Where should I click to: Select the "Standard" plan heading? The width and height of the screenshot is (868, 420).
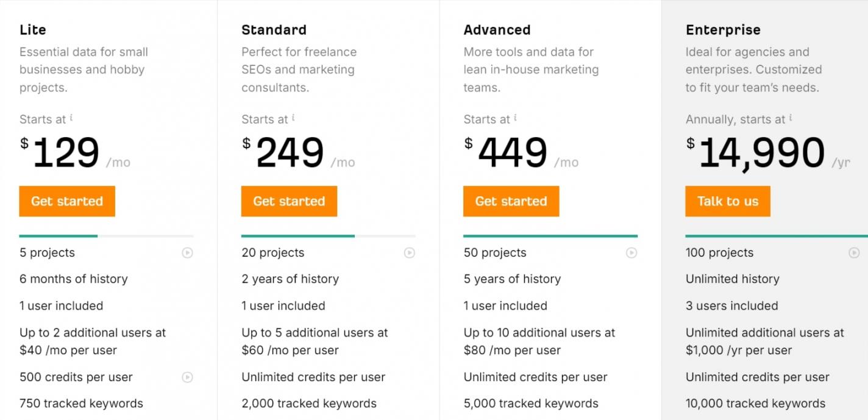coord(274,30)
